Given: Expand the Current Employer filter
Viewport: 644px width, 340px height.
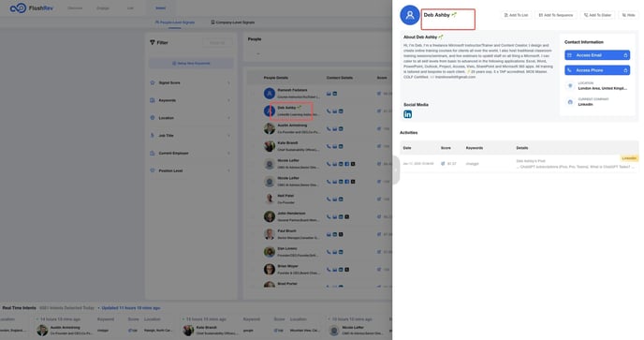Looking at the screenshot, I should pos(191,153).
